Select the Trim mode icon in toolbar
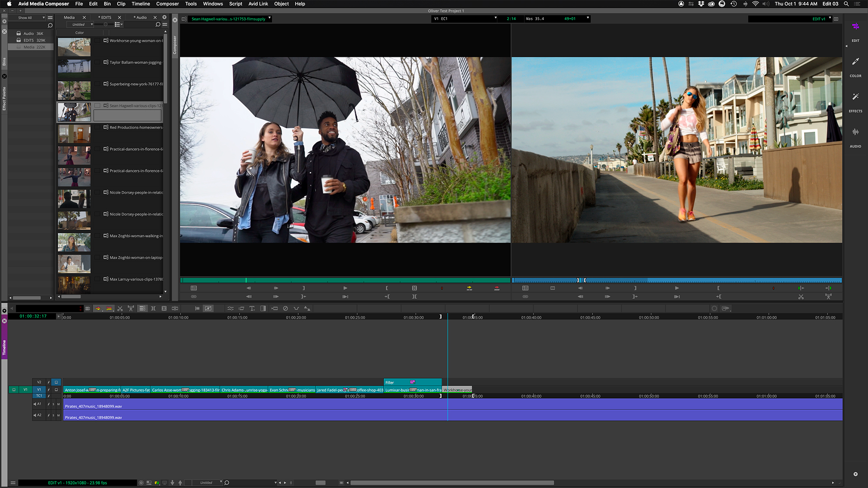 point(153,309)
